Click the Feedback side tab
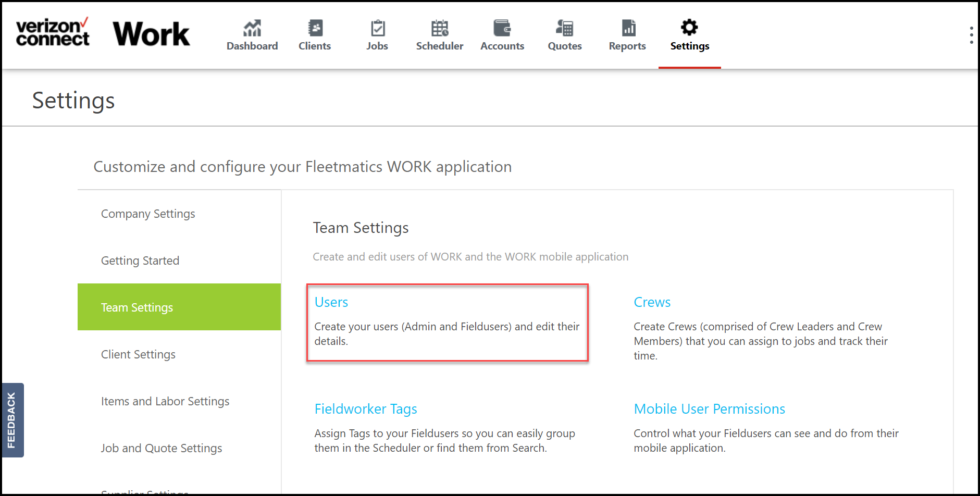Screen dimensions: 980x496 13,420
